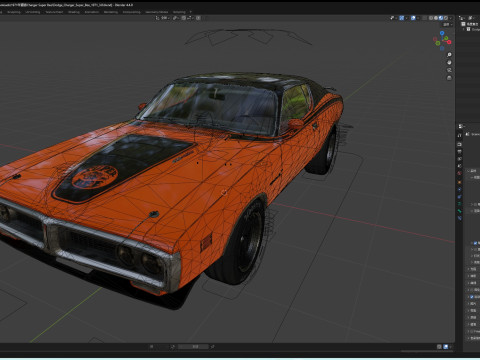
Task: Open the red World properties tab
Action: 459,173
